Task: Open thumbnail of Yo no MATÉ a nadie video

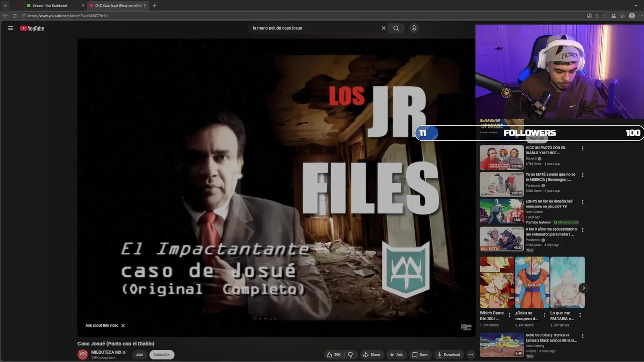Action: point(502,184)
